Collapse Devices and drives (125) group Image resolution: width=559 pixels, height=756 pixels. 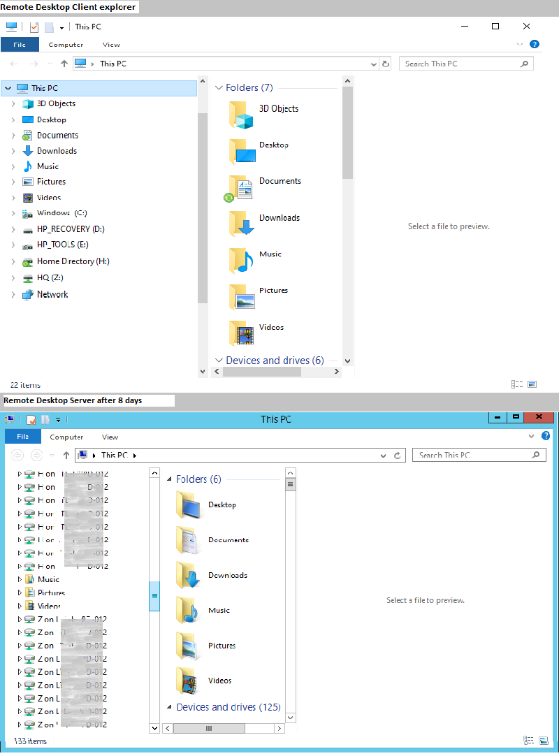[169, 707]
